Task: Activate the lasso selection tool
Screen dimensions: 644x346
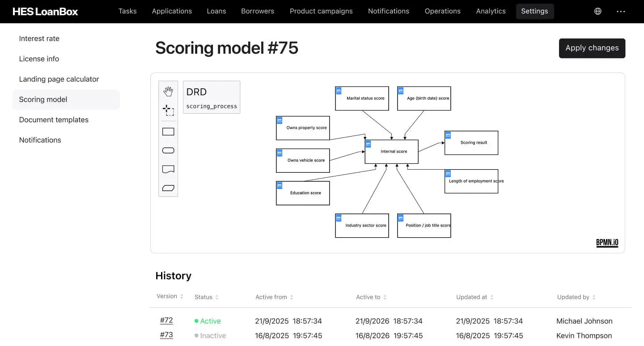Action: pos(168,111)
